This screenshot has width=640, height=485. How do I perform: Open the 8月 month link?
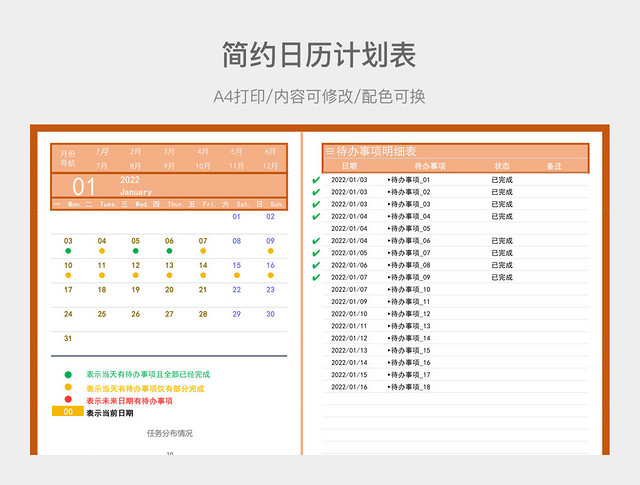(136, 166)
